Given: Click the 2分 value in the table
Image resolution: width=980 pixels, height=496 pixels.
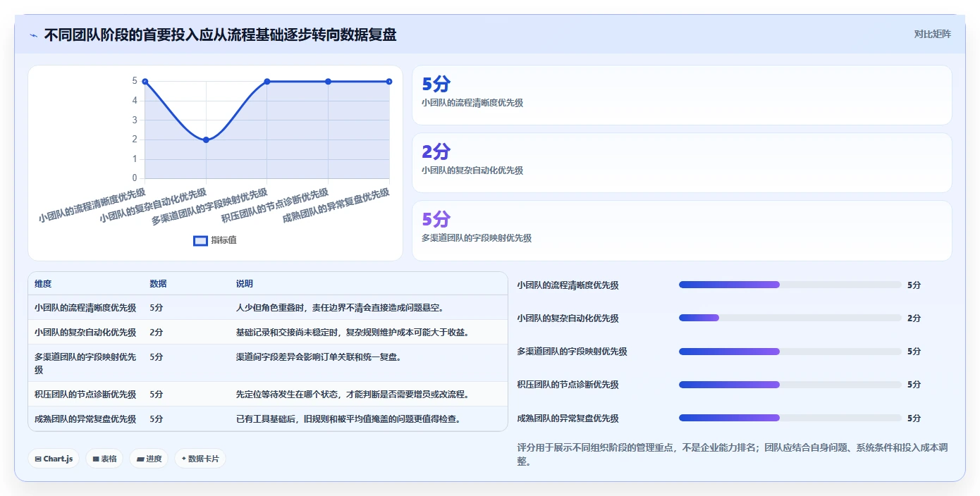Looking at the screenshot, I should (x=157, y=333).
